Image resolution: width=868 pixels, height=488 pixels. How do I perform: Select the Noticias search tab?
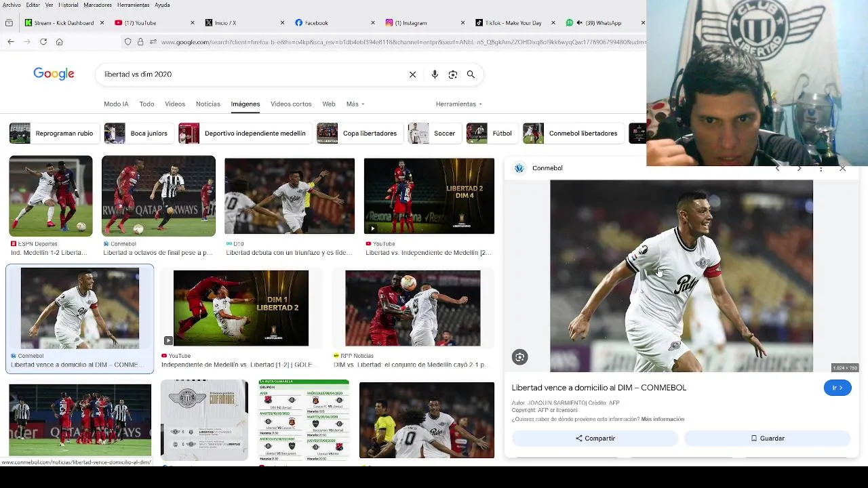tap(208, 104)
